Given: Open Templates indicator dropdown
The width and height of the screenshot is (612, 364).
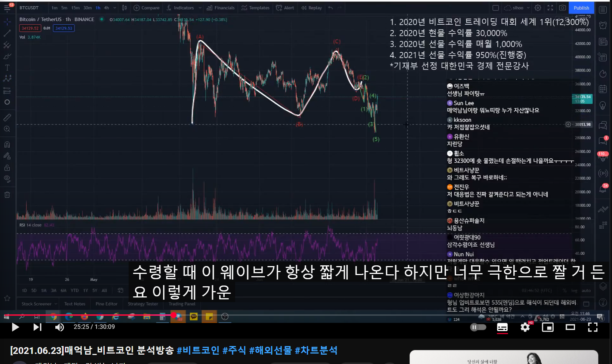Looking at the screenshot, I should (x=256, y=8).
